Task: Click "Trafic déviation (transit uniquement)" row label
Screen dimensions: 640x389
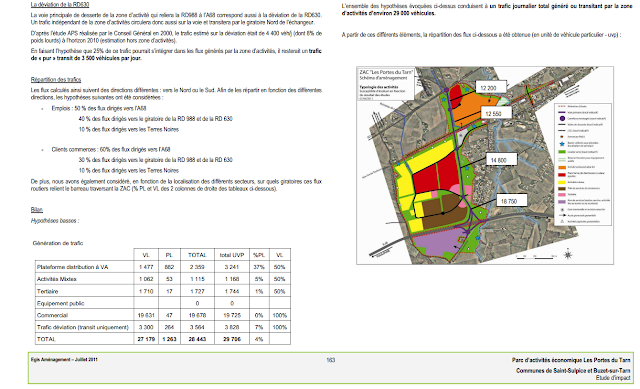Action: [82, 327]
